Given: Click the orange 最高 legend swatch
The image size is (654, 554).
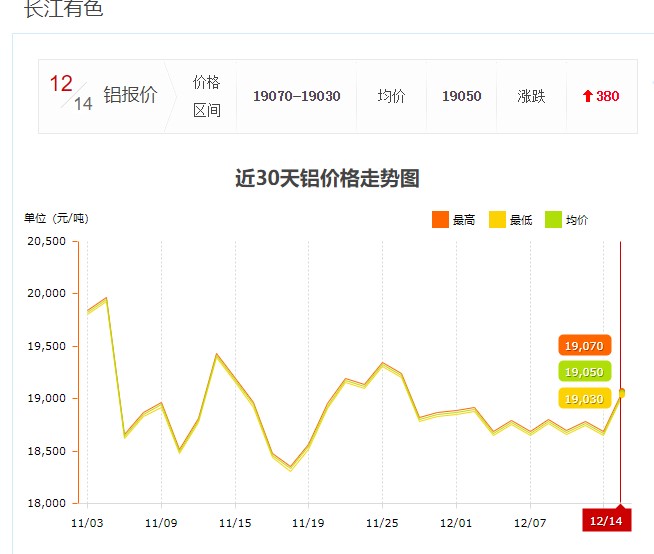Looking at the screenshot, I should point(440,220).
